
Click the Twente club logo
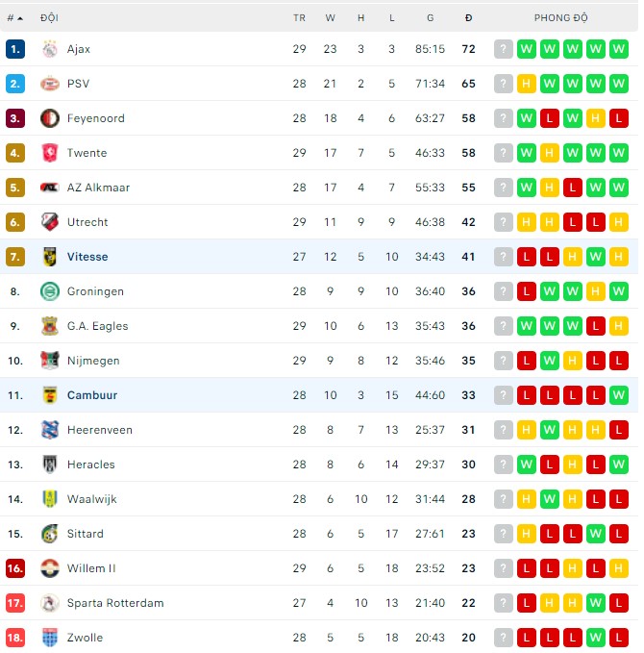pyautogui.click(x=50, y=153)
